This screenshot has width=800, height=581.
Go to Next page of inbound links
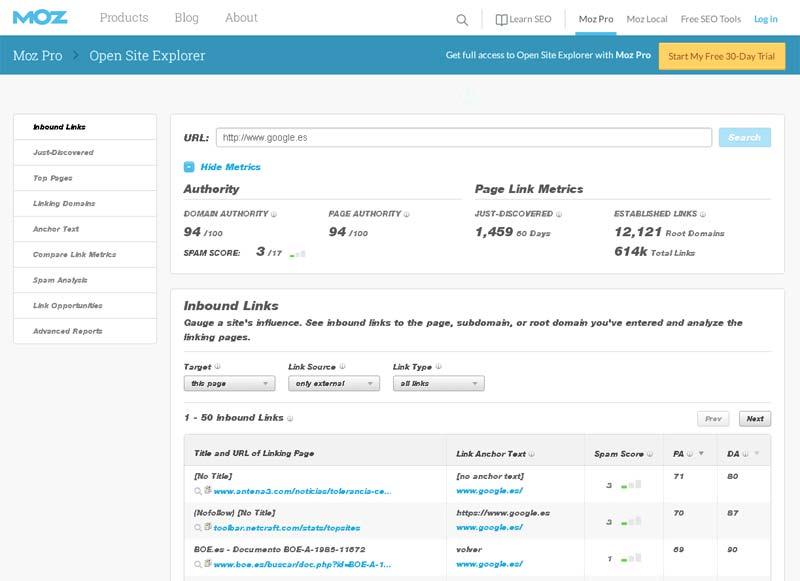[754, 419]
